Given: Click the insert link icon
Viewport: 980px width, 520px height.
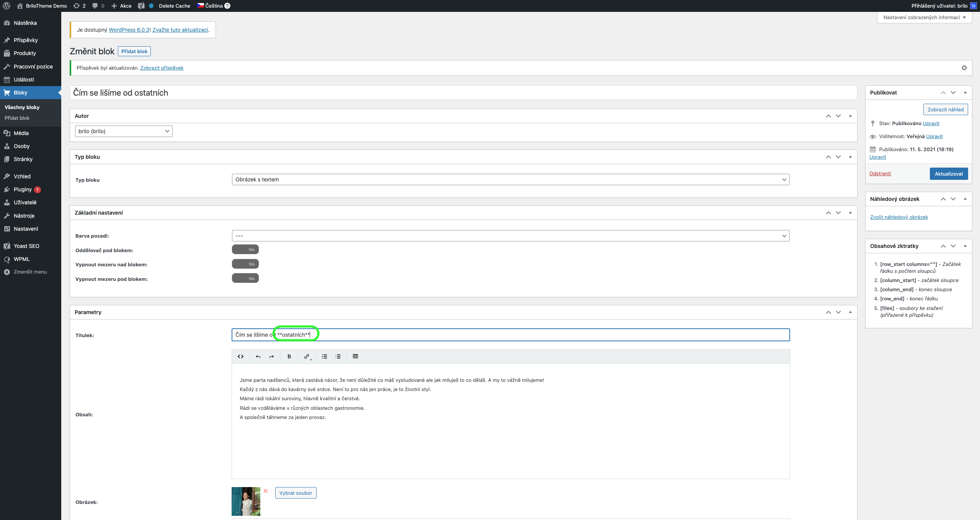Looking at the screenshot, I should tap(307, 356).
